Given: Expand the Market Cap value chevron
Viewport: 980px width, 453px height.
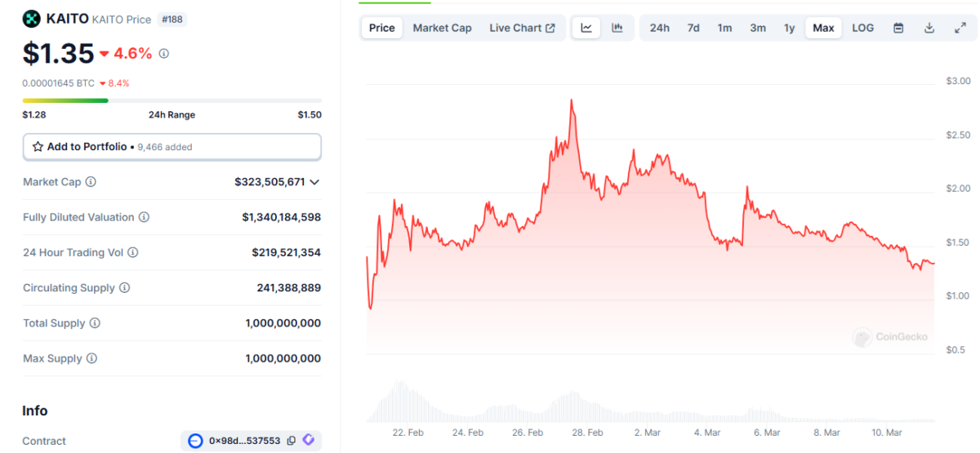Looking at the screenshot, I should tap(314, 182).
